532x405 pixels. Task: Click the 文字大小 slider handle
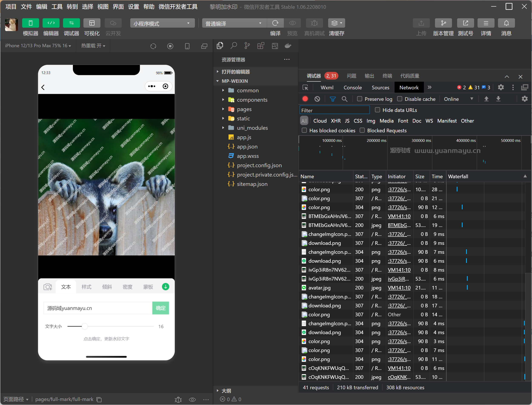point(84,327)
